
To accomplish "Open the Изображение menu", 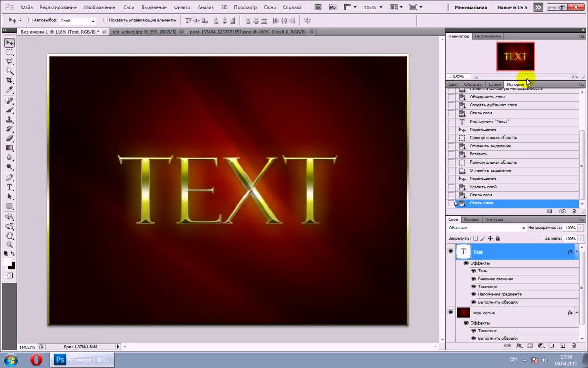I will coord(100,7).
